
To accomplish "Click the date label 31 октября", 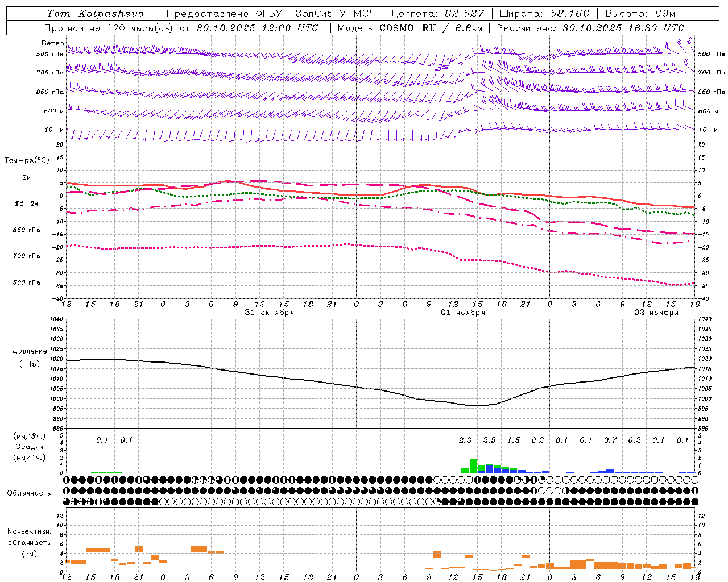I will tap(270, 313).
